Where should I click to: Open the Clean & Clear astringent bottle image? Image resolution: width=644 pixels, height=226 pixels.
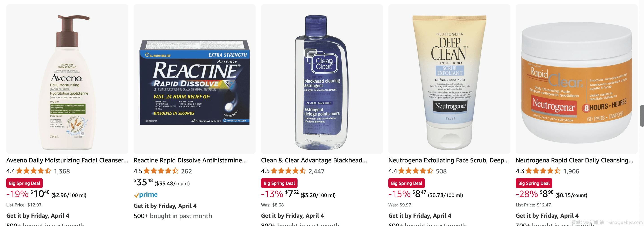click(x=322, y=79)
